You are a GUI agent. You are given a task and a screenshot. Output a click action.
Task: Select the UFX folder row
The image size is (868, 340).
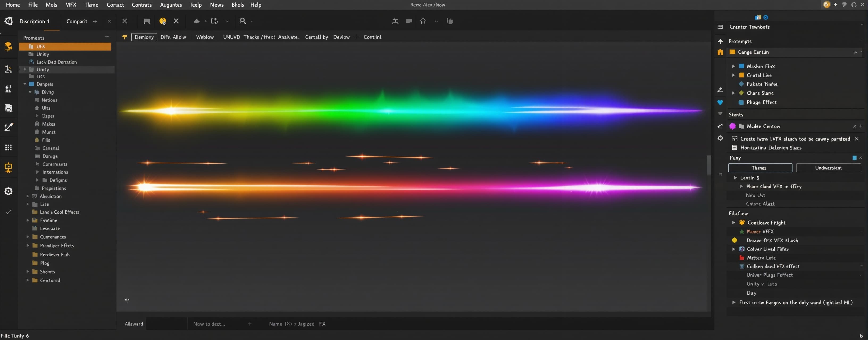click(x=65, y=46)
